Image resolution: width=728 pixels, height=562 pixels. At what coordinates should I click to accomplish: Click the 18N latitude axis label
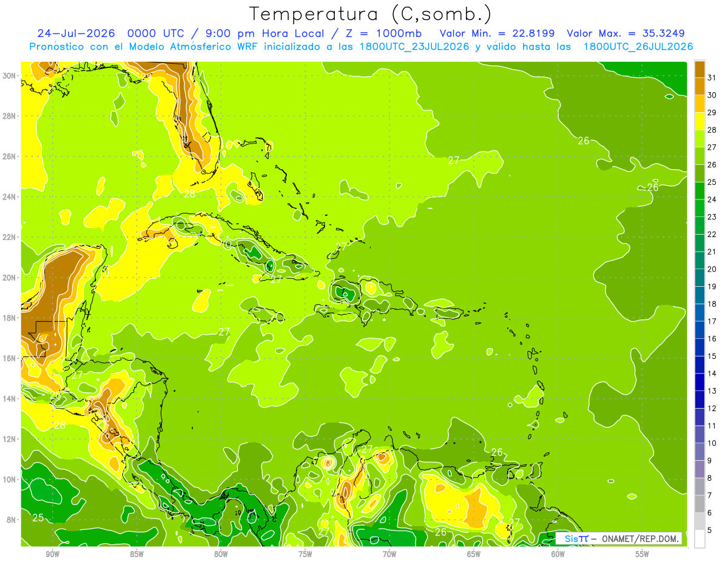(10, 318)
